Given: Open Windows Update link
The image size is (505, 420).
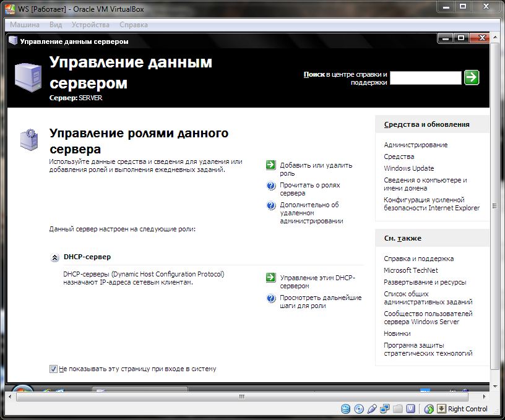Looking at the screenshot, I should click(408, 168).
